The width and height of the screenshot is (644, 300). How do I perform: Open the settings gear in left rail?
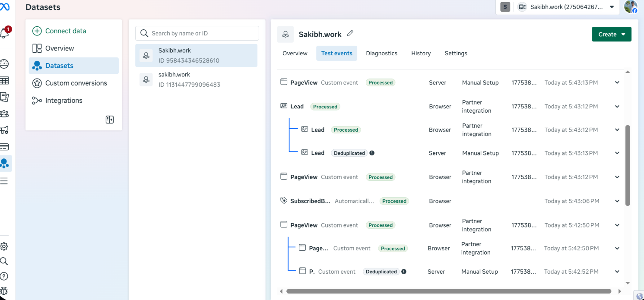pos(4,246)
